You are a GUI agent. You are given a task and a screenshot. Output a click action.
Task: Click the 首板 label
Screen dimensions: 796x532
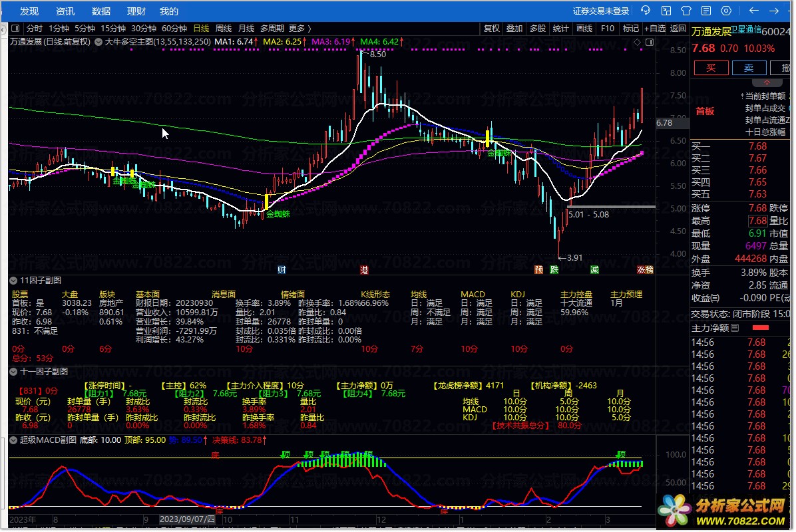(705, 111)
